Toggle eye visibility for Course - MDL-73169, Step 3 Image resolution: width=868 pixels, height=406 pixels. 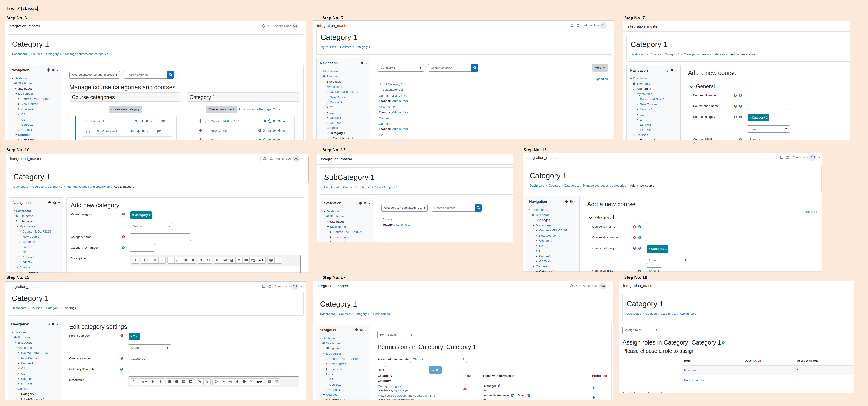(279, 121)
